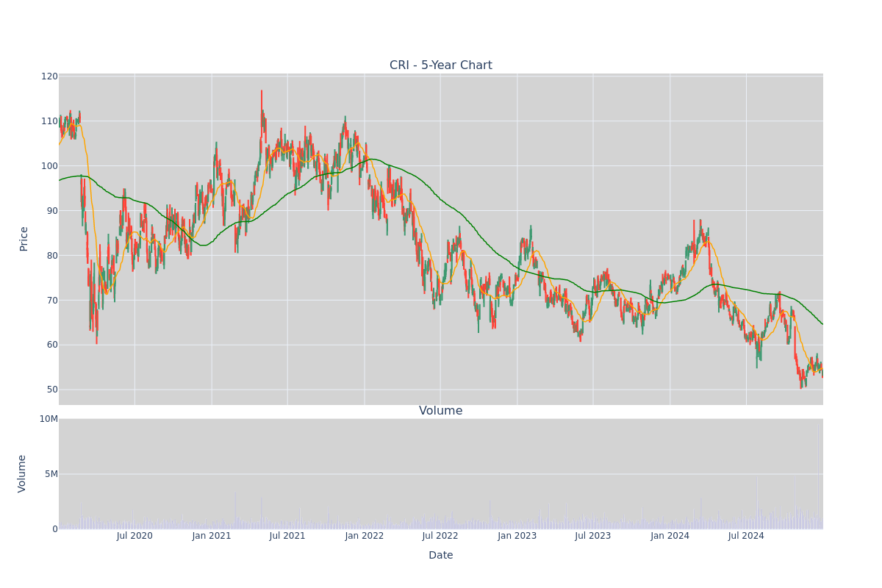This screenshot has height=588, width=882.
Task: Click the 90 price axis tick
Action: pos(51,211)
